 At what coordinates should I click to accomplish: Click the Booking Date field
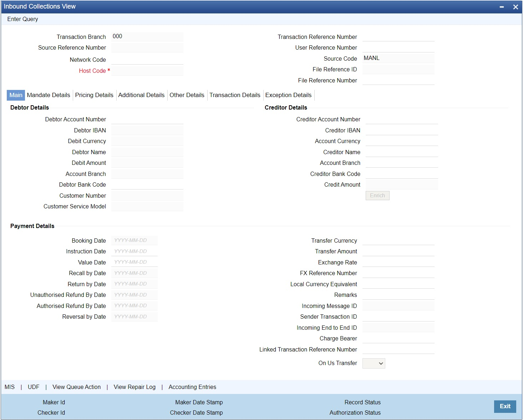tap(134, 240)
